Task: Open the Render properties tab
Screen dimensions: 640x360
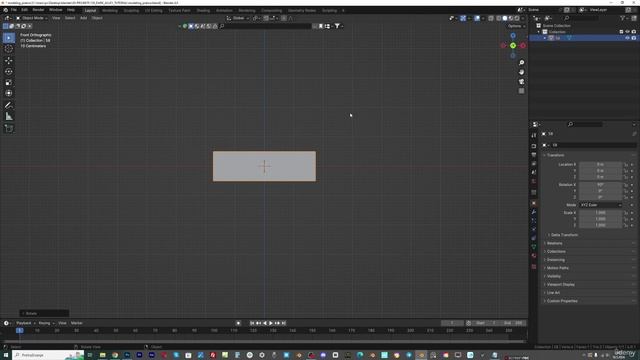Action: pos(534,146)
